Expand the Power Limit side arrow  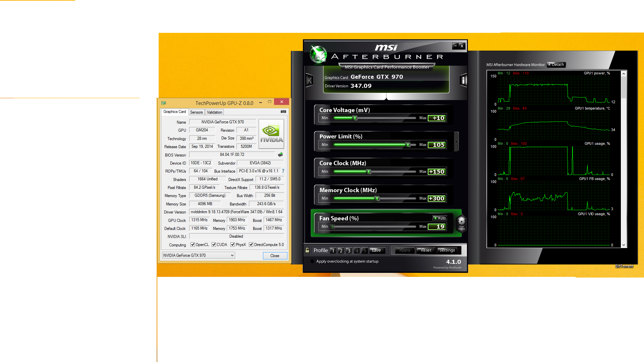[456, 142]
